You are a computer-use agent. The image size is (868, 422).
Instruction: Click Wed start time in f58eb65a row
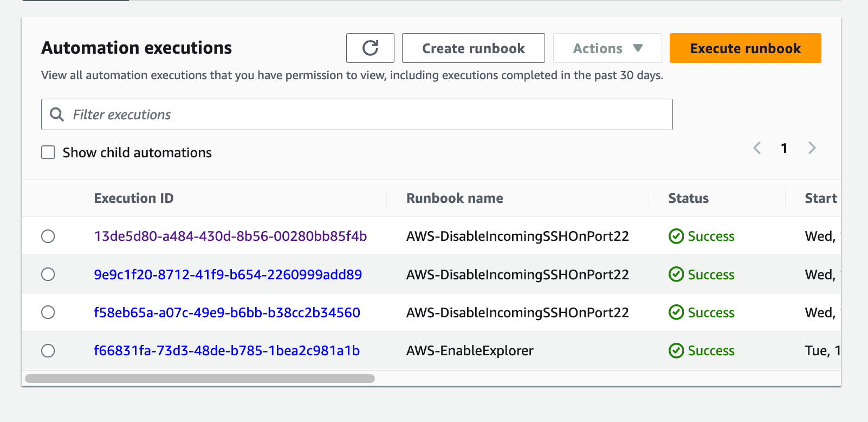point(822,312)
